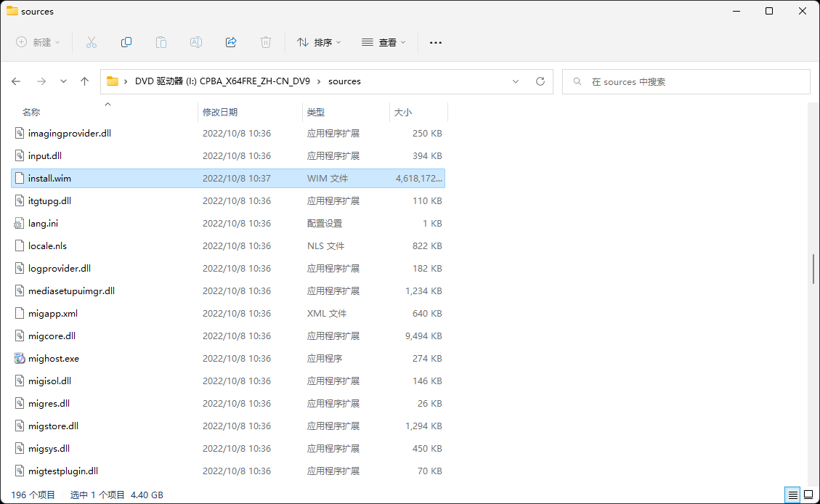Viewport: 820px width, 504px height.
Task: Click the migapp.xml file icon
Action: (x=20, y=313)
